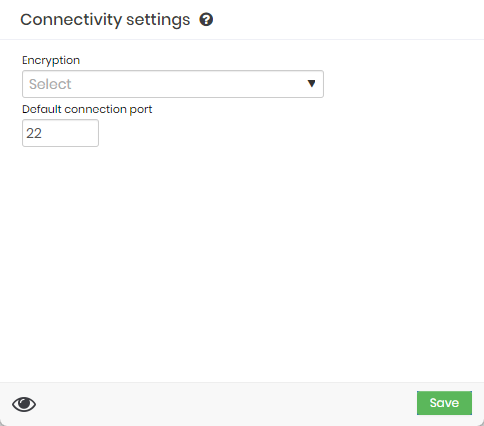Open help for Connectivity settings
This screenshot has height=426, width=484.
coord(206,20)
